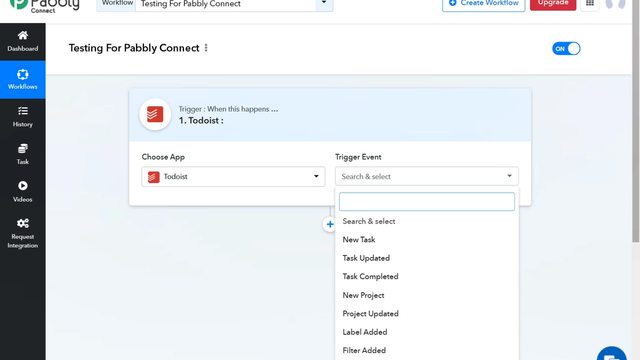Screen dimensions: 640x360
Task: Open the workflow title three-dot menu
Action: [206, 48]
